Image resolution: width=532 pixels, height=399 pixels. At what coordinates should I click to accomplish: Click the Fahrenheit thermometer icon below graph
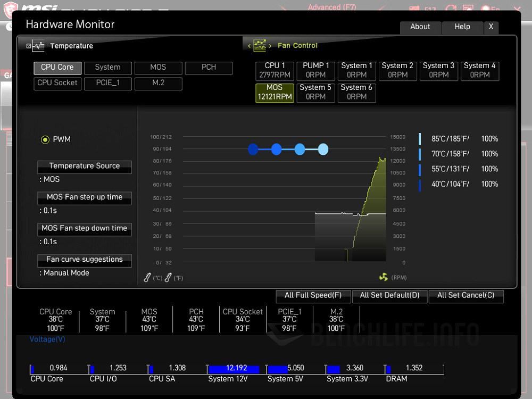pos(168,277)
